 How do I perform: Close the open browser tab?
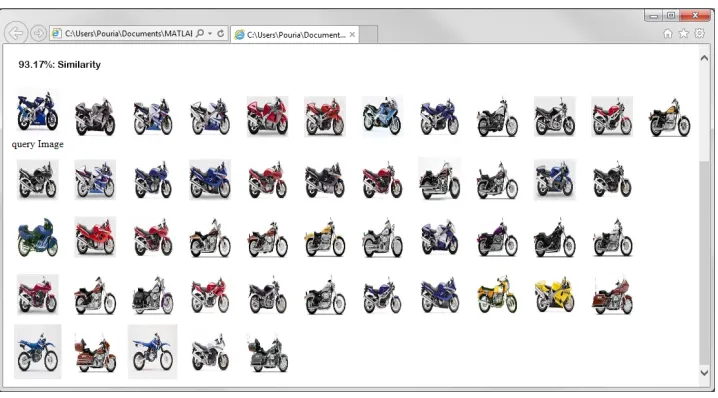tap(352, 34)
